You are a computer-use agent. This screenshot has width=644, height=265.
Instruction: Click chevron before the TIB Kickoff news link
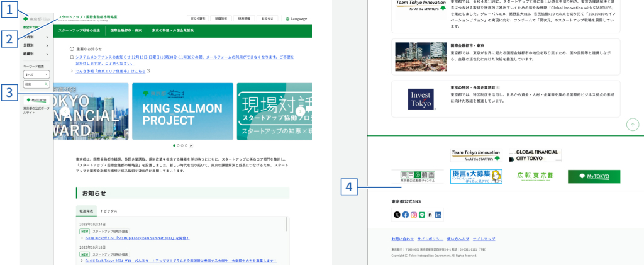(82, 238)
